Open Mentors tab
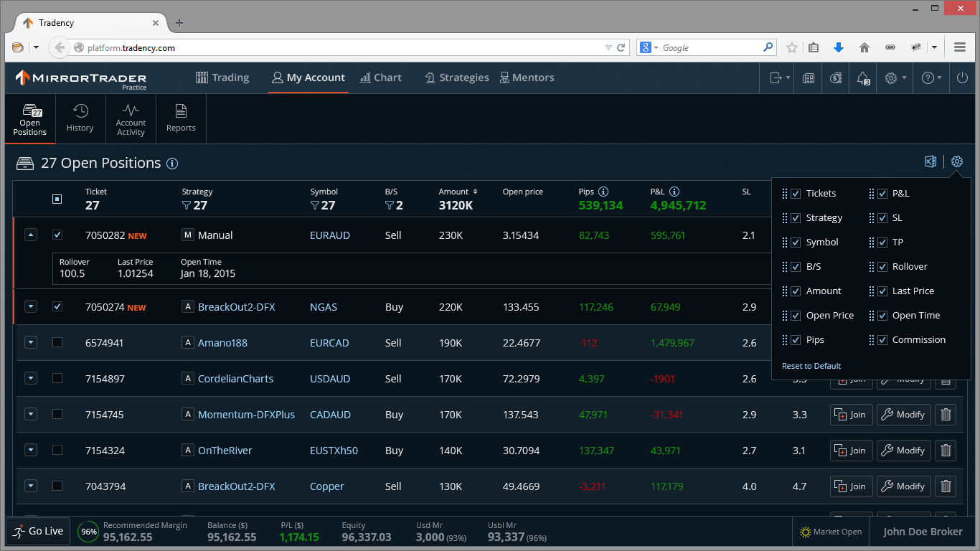This screenshot has height=551, width=980. point(527,77)
